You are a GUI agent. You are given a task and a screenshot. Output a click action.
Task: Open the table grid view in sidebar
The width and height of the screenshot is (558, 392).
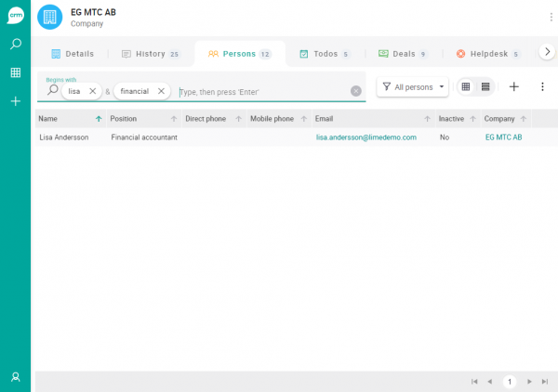[16, 72]
